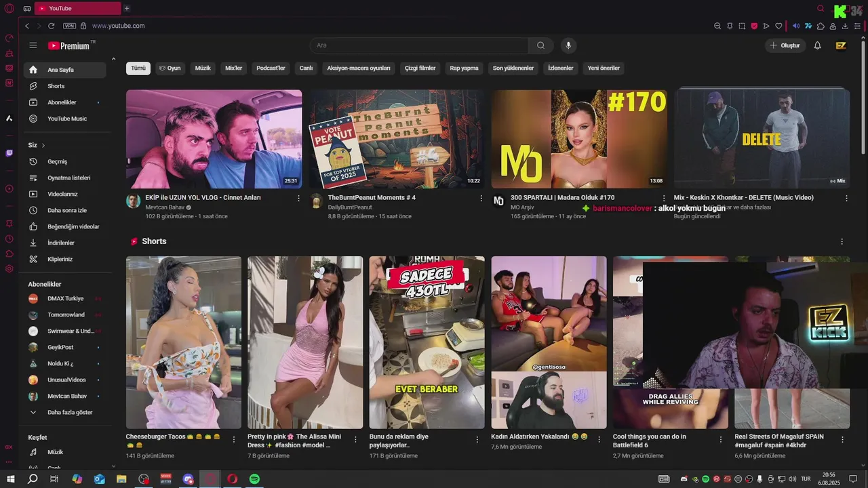Open Spotify from the taskbar
This screenshot has height=488, width=868.
click(254, 479)
